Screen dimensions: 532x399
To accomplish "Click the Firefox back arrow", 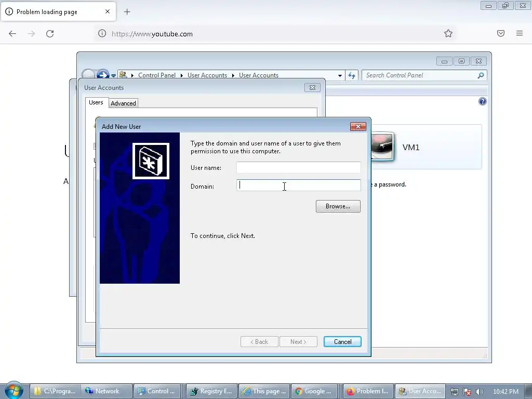I will (x=12, y=34).
